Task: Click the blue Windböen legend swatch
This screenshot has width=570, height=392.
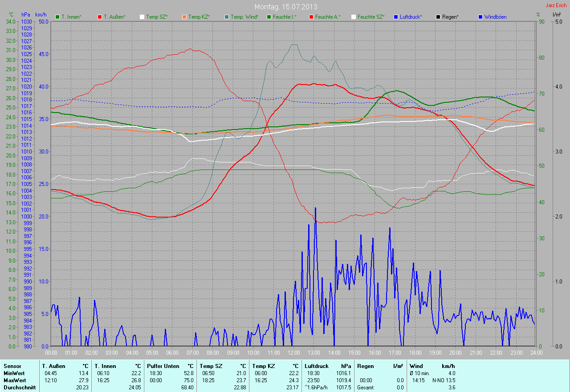Action: pos(480,17)
